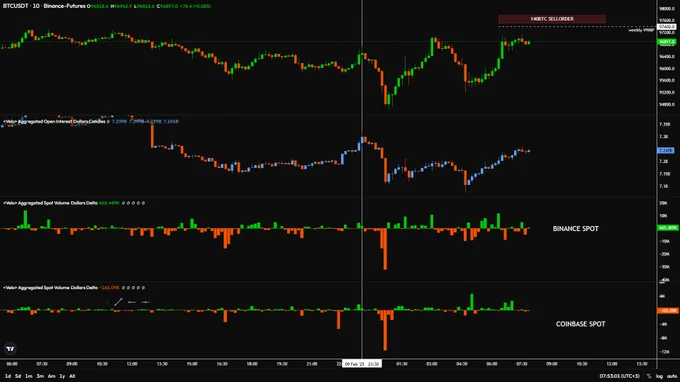This screenshot has width=680, height=382.
Task: Click the 21:00 time axis label
Action: [x=312, y=364]
